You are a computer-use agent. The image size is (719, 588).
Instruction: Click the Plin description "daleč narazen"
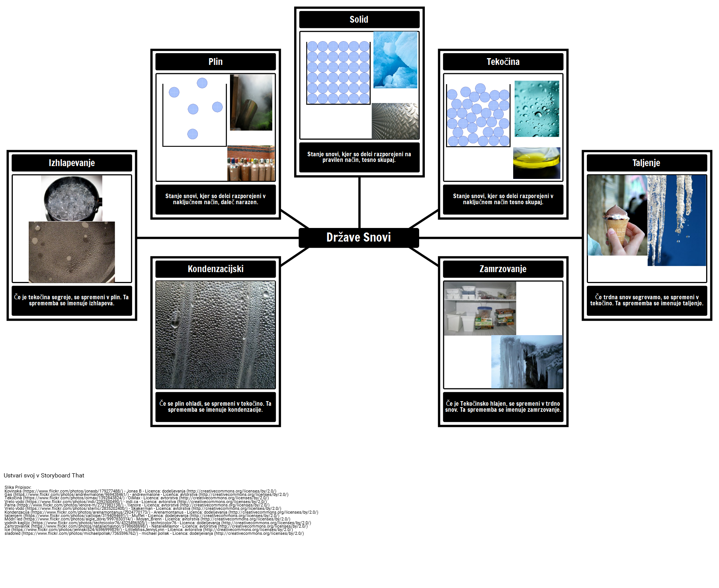coord(216,199)
